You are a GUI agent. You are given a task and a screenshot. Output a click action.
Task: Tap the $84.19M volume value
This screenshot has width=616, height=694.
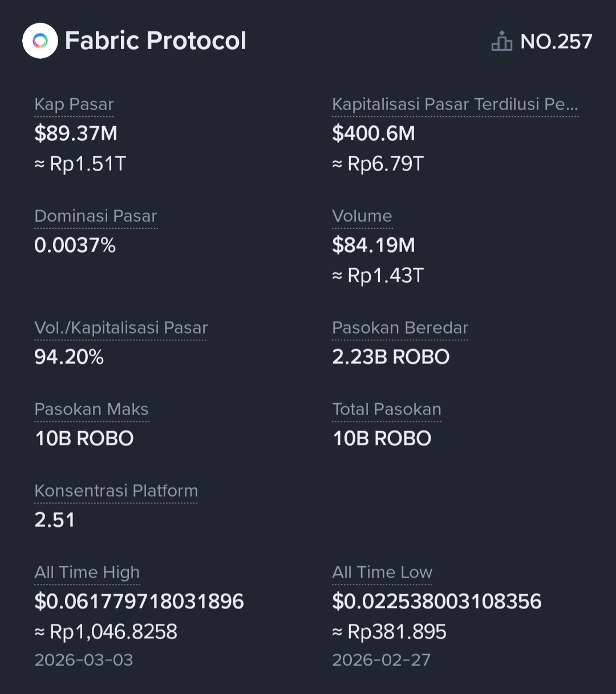click(374, 245)
